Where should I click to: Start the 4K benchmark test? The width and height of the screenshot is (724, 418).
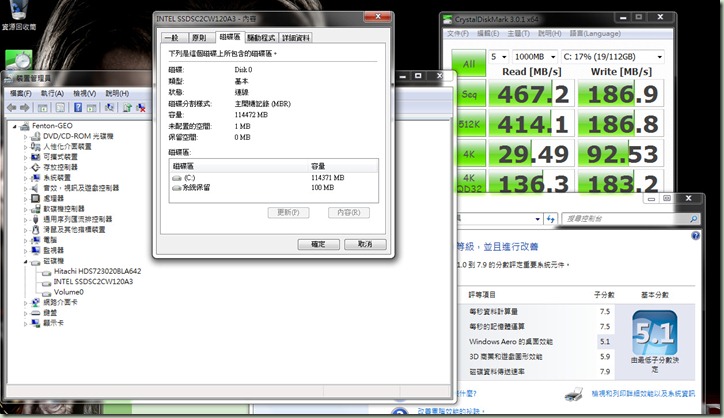point(469,154)
